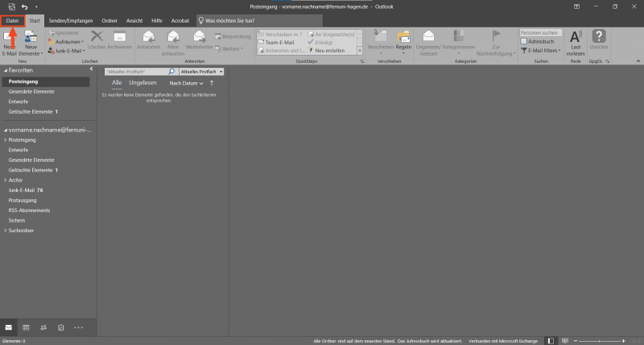Open the Hilfe tab
Viewport: 644px width, 345px height.
(157, 21)
